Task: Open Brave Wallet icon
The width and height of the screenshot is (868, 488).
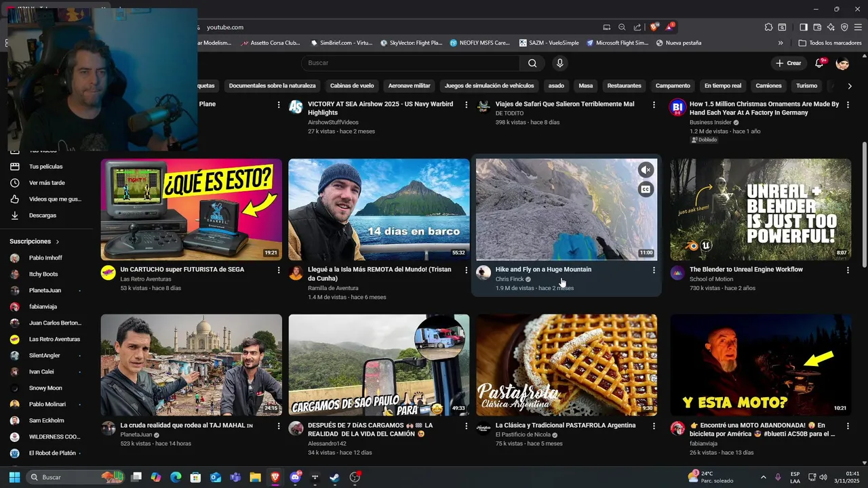Action: click(817, 27)
